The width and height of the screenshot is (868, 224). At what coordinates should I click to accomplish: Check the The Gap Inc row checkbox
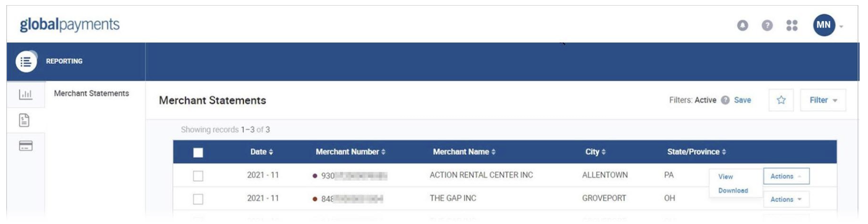pyautogui.click(x=198, y=199)
